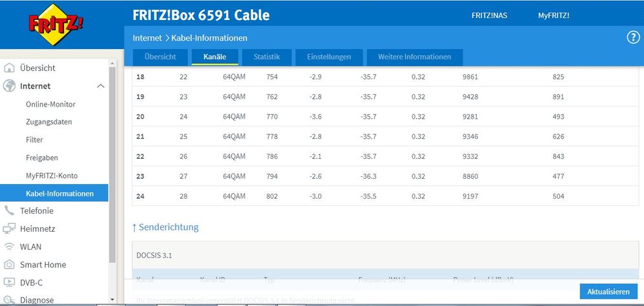
Task: Open MyFRITZ! link in header
Action: pyautogui.click(x=554, y=15)
